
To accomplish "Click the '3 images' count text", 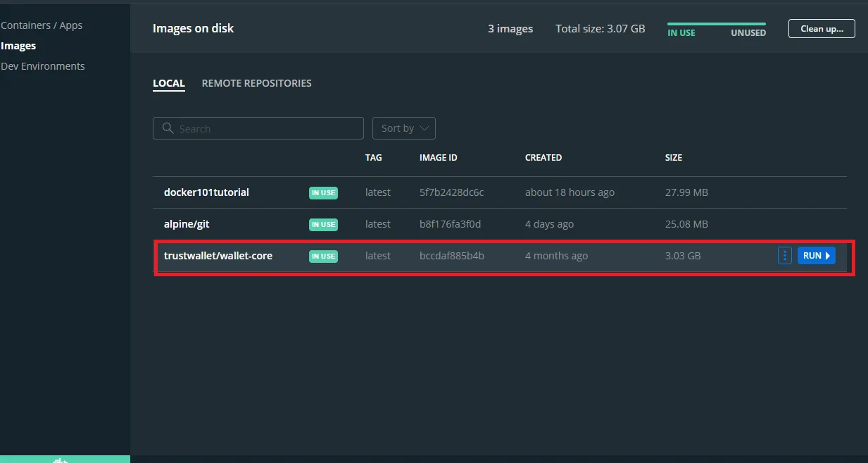I will 510,29.
